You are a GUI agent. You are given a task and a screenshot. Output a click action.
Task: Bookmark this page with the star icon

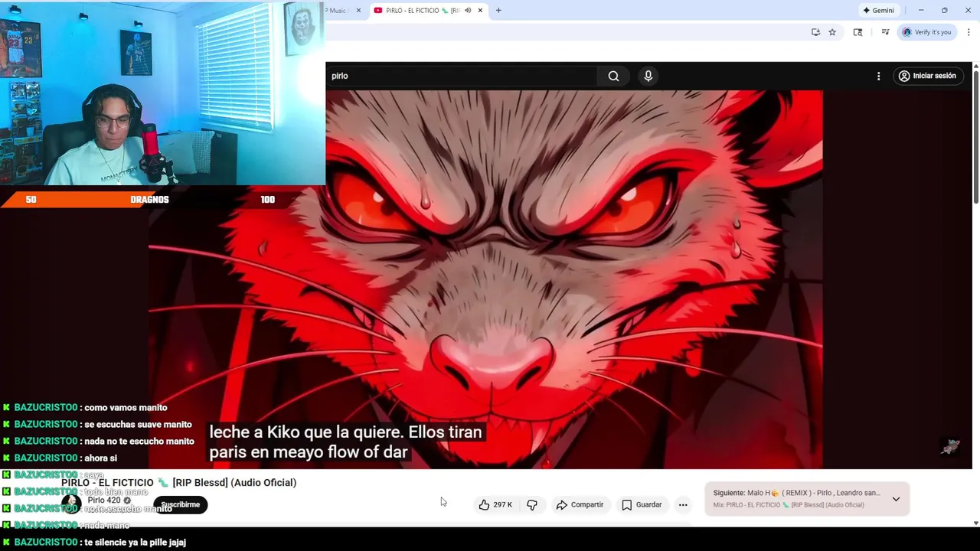click(x=832, y=32)
